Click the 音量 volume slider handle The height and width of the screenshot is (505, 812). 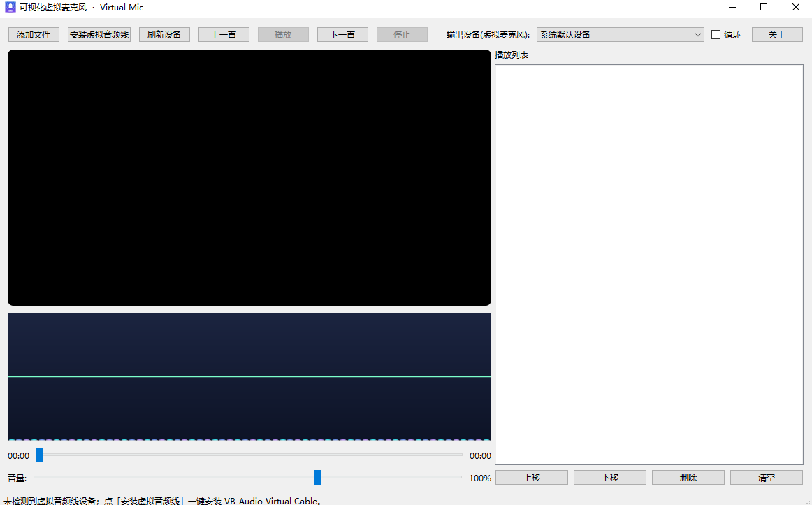(317, 478)
